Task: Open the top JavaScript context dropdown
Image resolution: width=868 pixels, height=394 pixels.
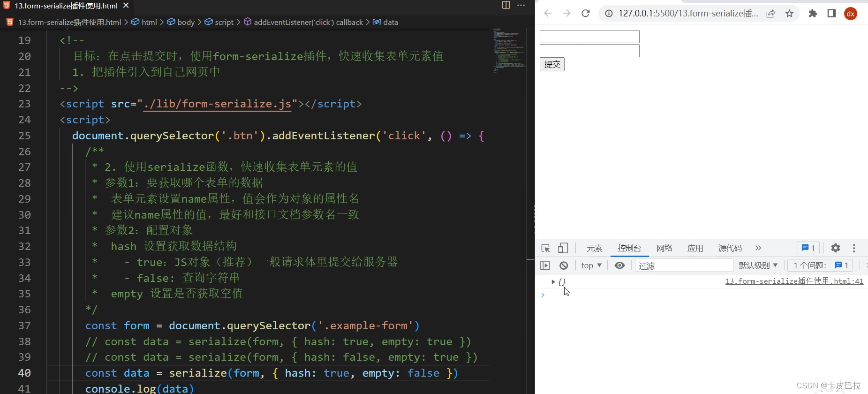Action: (591, 265)
